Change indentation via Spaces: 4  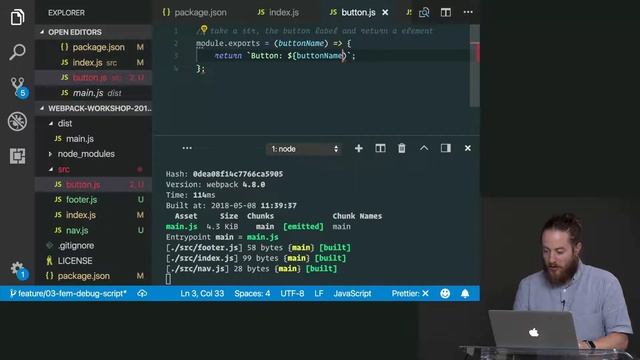click(x=252, y=293)
